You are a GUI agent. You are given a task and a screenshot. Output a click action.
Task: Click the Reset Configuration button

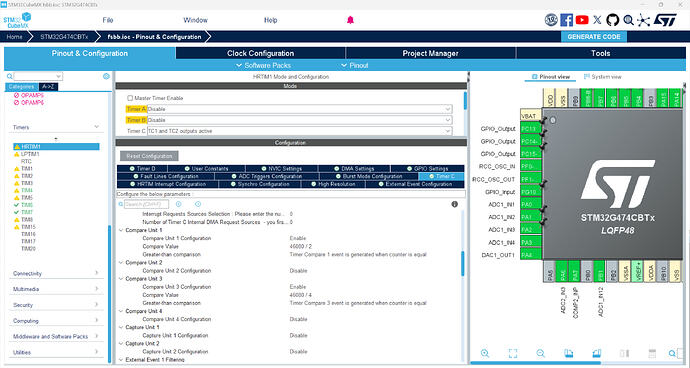coord(149,156)
